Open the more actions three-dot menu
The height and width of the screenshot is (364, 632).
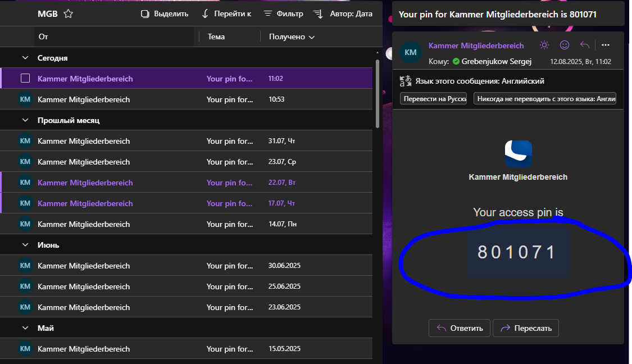pos(606,45)
